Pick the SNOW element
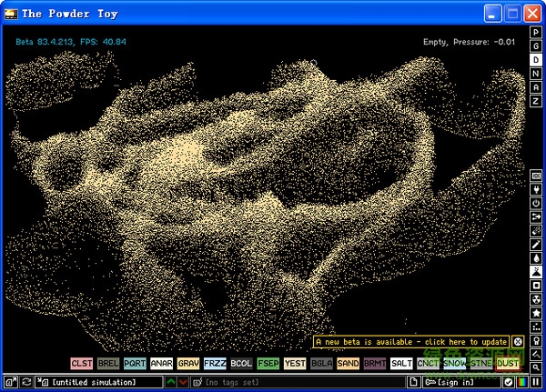The height and width of the screenshot is (392, 546). tap(454, 363)
